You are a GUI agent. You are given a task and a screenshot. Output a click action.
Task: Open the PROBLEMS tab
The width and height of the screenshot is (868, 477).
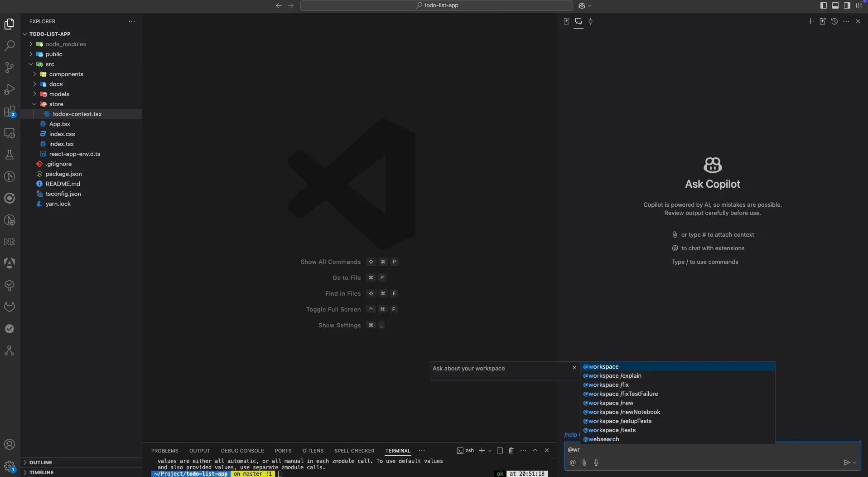(164, 450)
